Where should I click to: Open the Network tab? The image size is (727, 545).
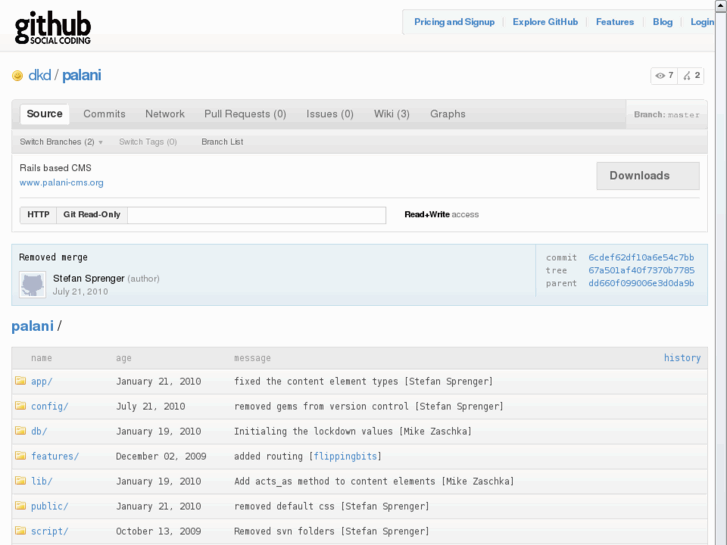165,114
